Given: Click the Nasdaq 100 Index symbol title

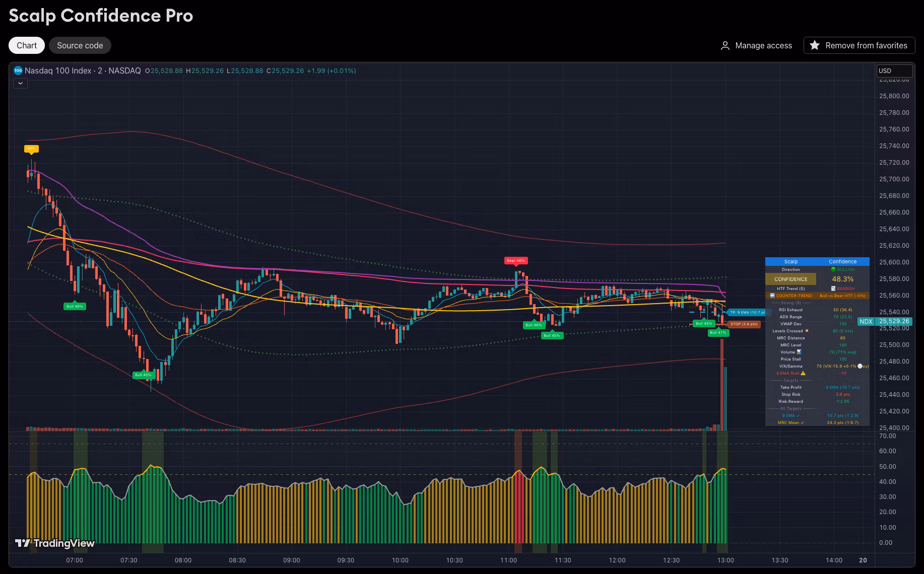Looking at the screenshot, I should point(83,70).
